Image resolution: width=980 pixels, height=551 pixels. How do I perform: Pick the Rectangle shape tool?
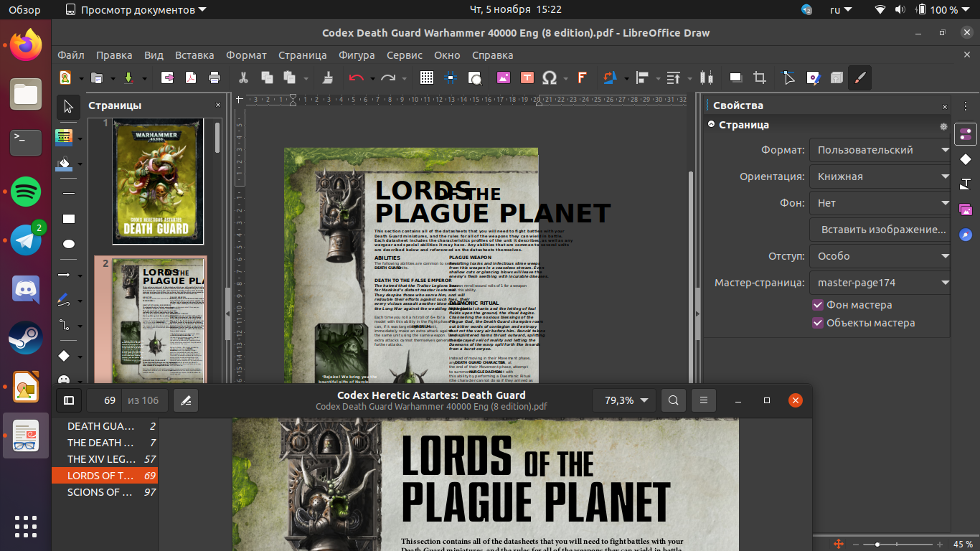[x=69, y=219]
